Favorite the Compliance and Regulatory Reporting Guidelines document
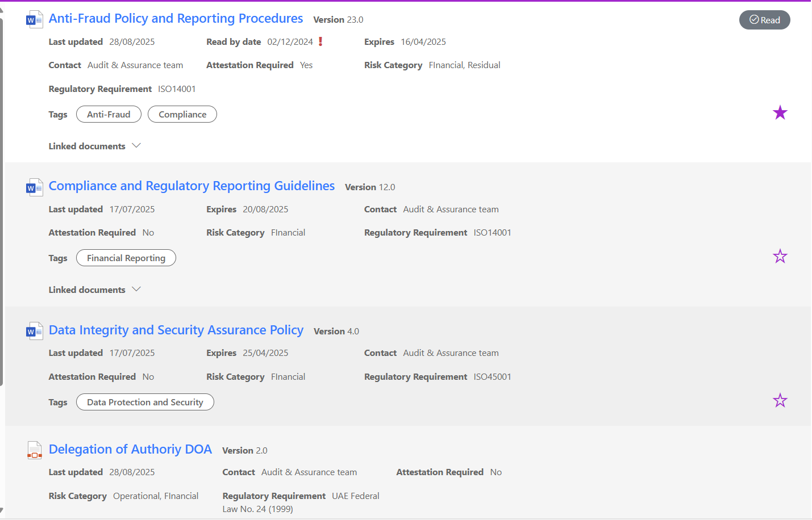The width and height of the screenshot is (812, 520). click(780, 257)
